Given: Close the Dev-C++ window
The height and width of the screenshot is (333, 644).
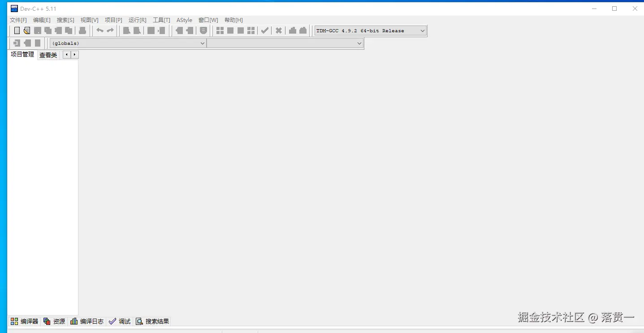Looking at the screenshot, I should pyautogui.click(x=635, y=9).
